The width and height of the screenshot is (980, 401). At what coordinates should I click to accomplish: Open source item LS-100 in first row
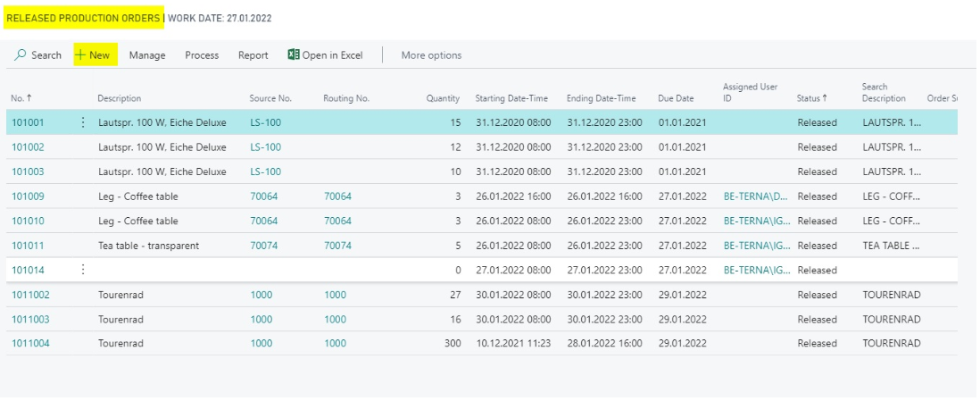266,122
